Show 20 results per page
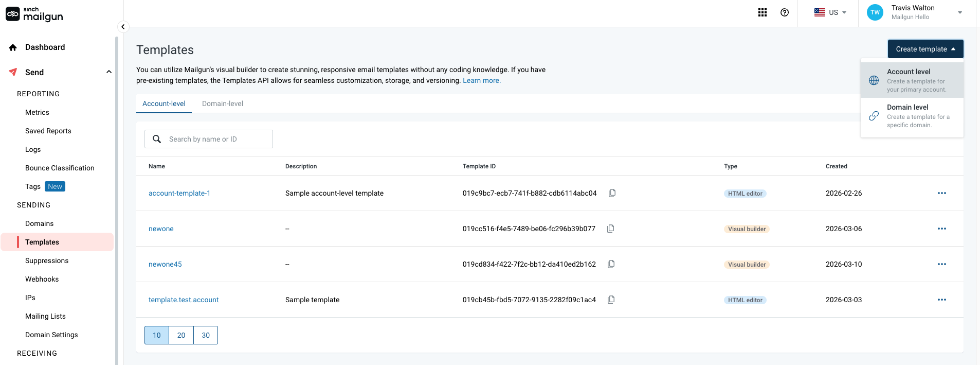Viewport: 980px width, 365px height. (181, 335)
